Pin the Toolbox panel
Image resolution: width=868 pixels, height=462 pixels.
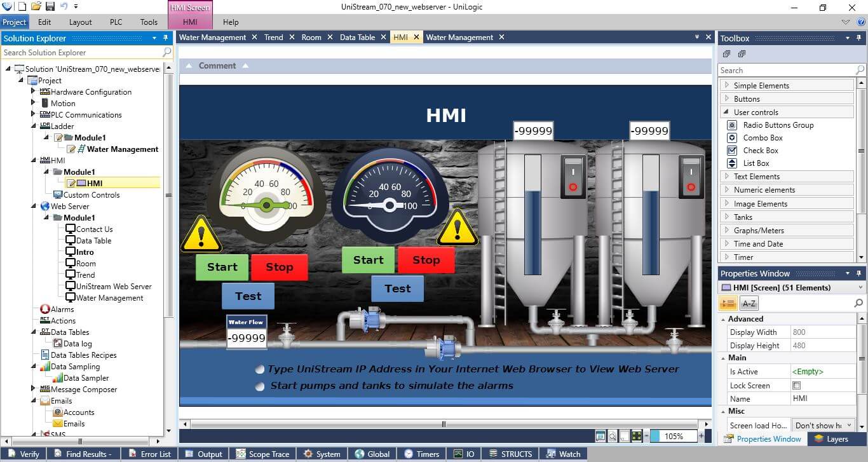tap(860, 38)
